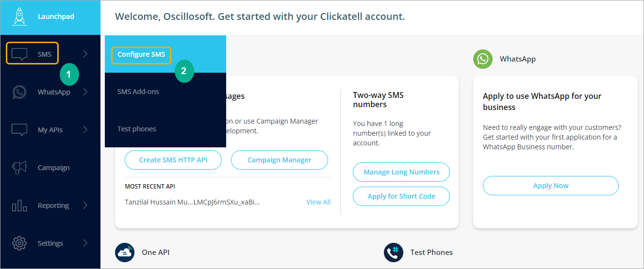
Task: Select the SMS speech bubble icon
Action: (19, 54)
